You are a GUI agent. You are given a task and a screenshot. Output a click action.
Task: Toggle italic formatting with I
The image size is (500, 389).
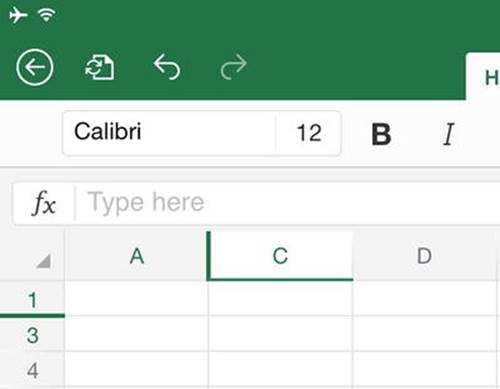pyautogui.click(x=449, y=134)
